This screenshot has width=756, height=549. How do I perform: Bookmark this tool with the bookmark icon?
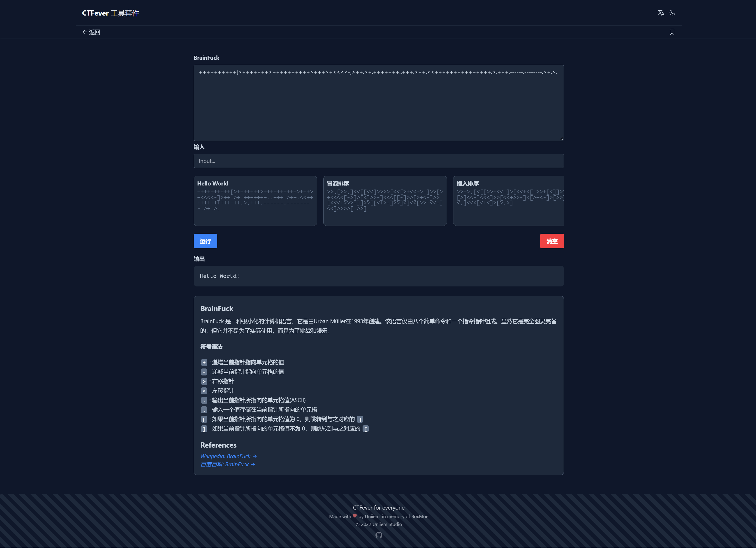click(672, 32)
